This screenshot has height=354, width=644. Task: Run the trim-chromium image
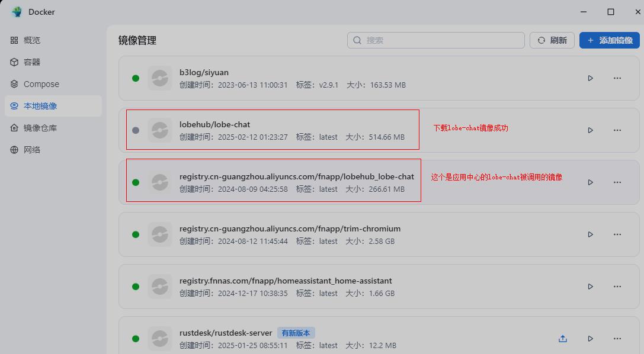pyautogui.click(x=590, y=234)
